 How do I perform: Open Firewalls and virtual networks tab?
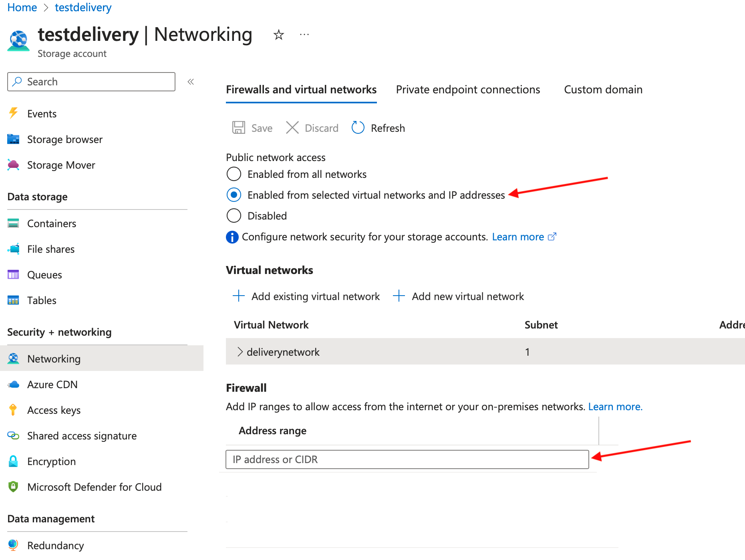(x=301, y=89)
